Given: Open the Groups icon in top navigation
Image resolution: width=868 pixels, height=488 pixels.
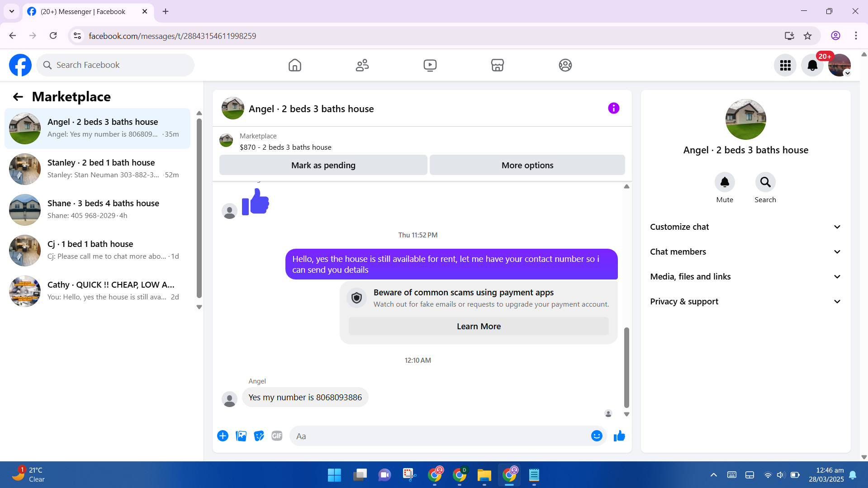Looking at the screenshot, I should (565, 65).
